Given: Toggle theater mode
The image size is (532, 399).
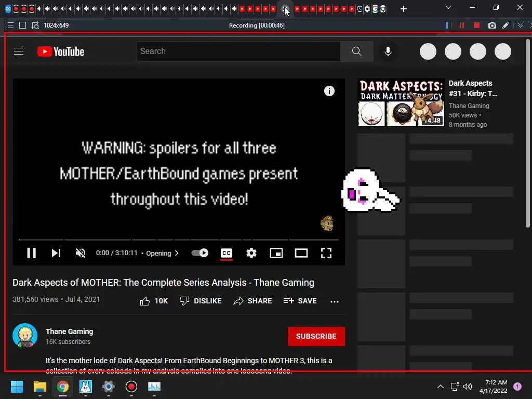Looking at the screenshot, I should (301, 253).
